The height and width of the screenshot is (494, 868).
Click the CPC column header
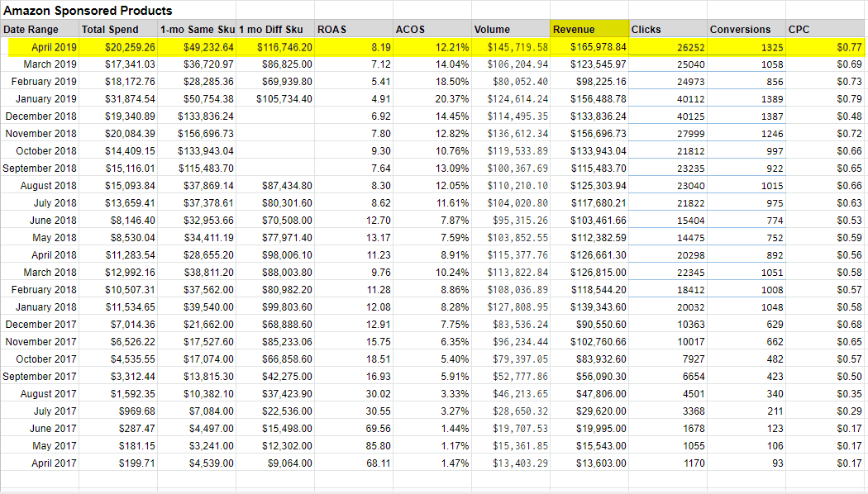(x=826, y=29)
